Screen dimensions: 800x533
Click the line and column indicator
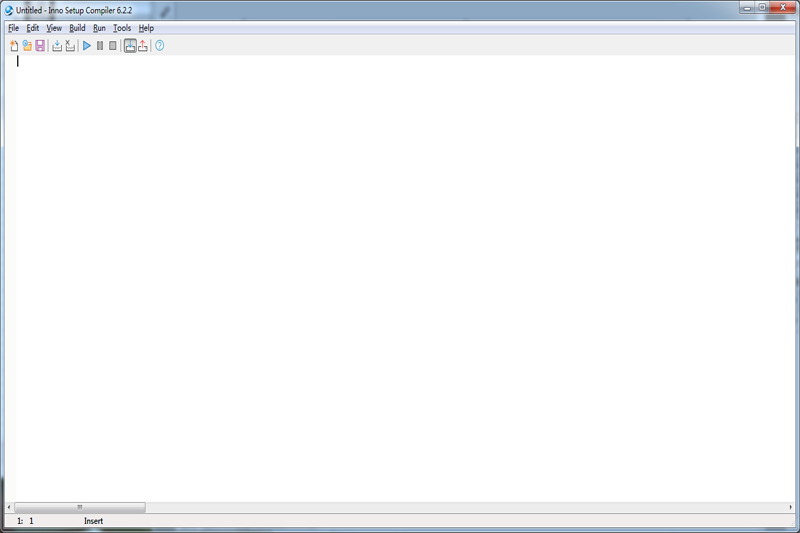click(x=25, y=521)
